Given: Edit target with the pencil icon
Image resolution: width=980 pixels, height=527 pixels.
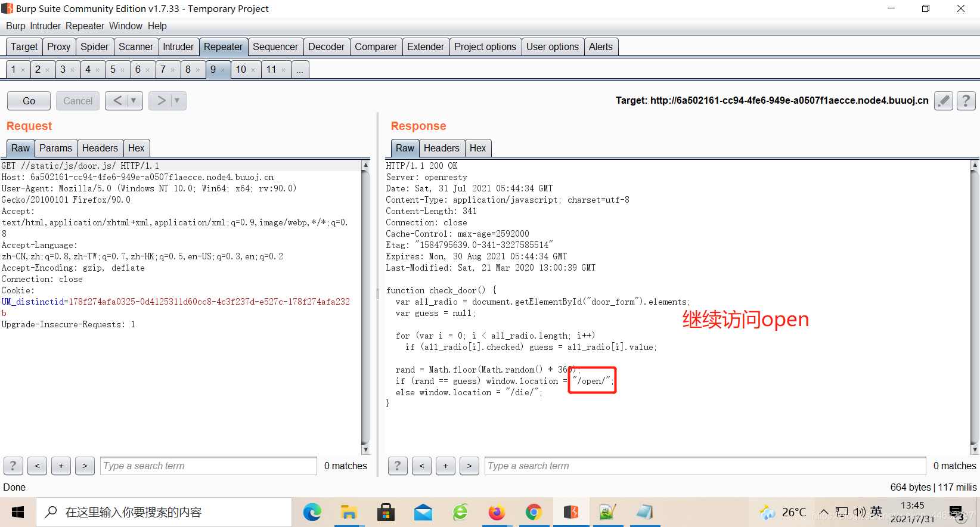Looking at the screenshot, I should coord(944,101).
